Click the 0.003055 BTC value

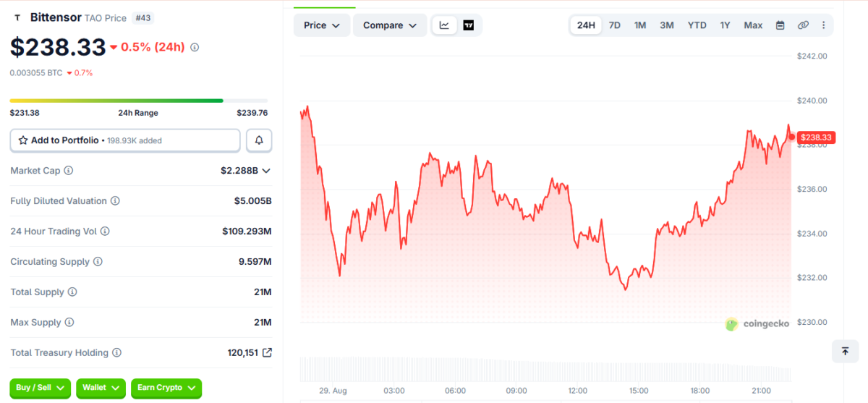tap(36, 73)
